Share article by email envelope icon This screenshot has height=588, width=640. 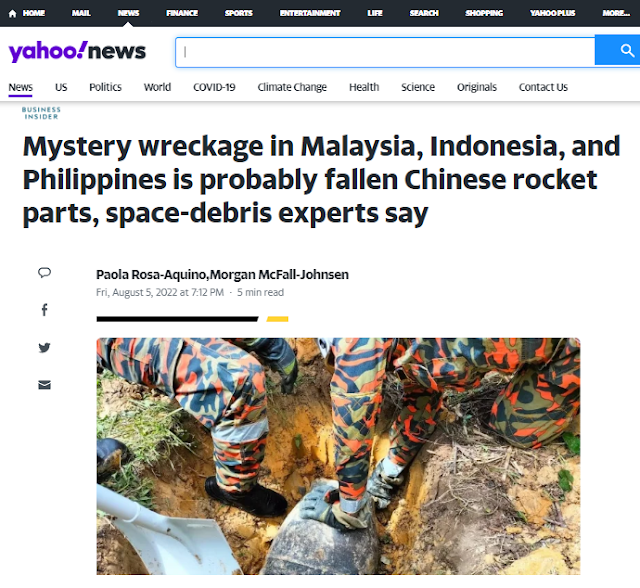point(44,385)
